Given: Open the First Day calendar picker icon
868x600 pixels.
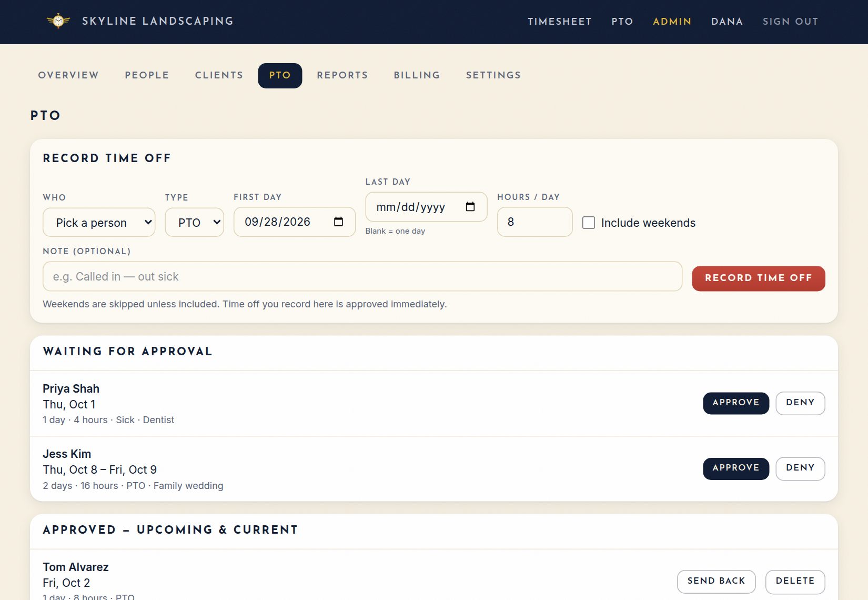Looking at the screenshot, I should (338, 222).
